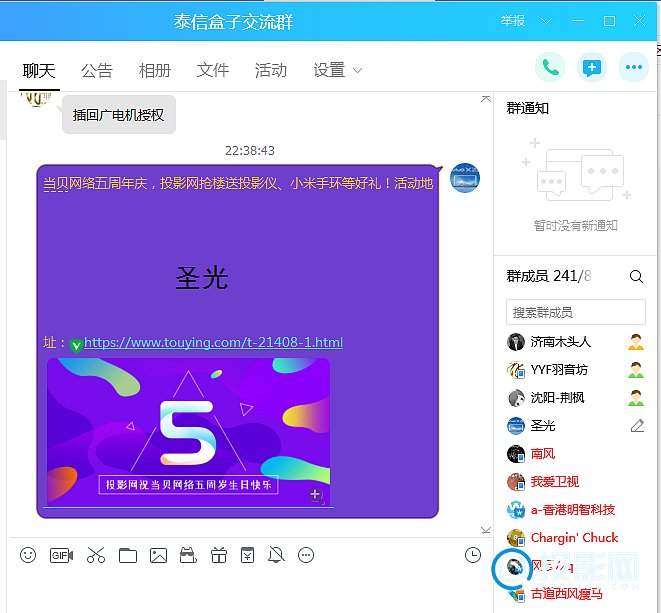Click the 群通知 panel header
661x613 pixels.
point(527,108)
